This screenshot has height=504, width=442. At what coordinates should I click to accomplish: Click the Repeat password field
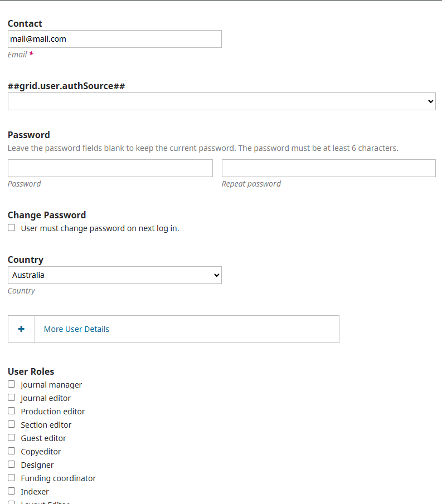[x=329, y=168]
